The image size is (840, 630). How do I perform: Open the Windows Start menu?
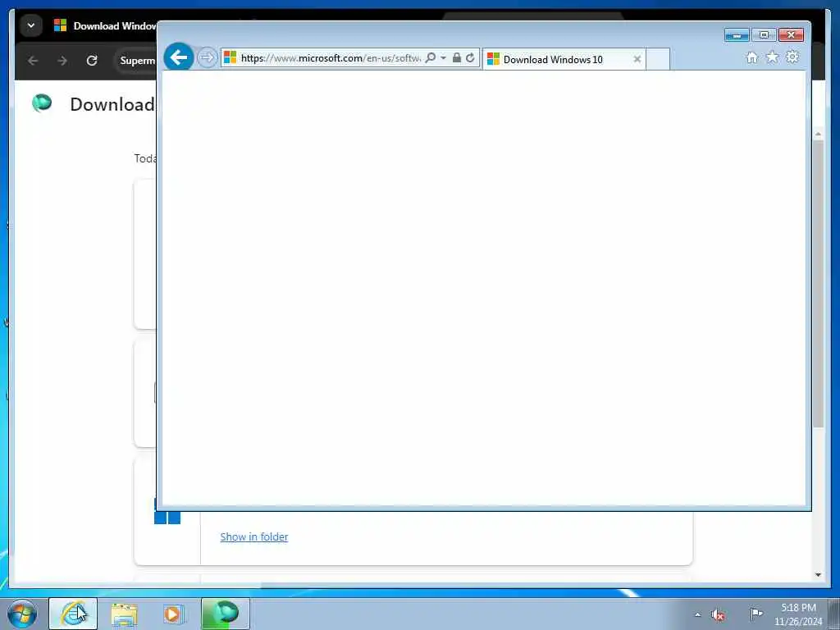[x=22, y=614]
